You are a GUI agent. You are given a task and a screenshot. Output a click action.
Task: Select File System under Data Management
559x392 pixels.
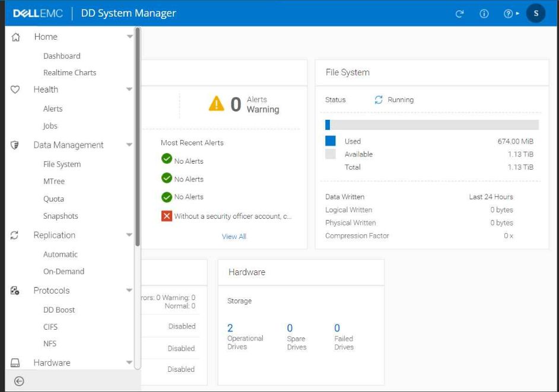click(x=62, y=164)
